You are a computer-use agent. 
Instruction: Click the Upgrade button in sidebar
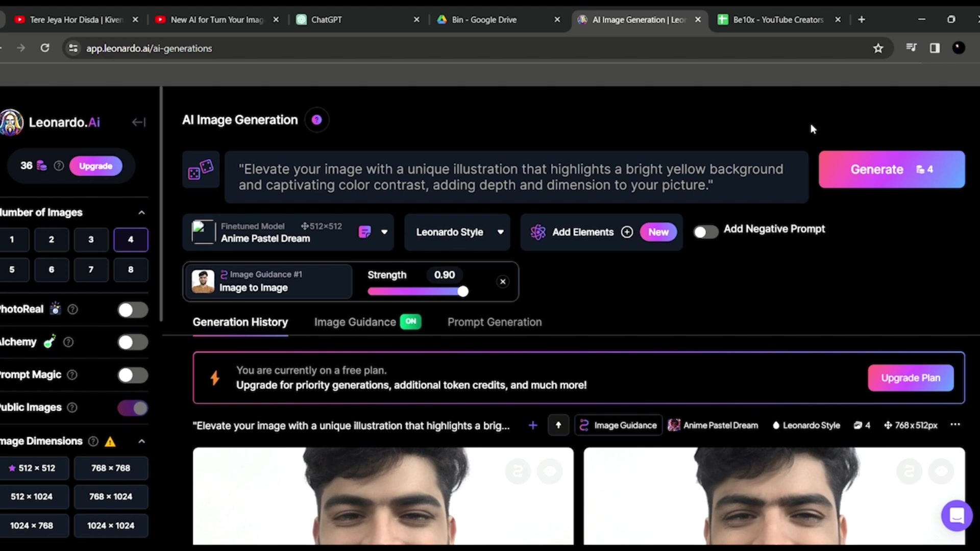95,166
